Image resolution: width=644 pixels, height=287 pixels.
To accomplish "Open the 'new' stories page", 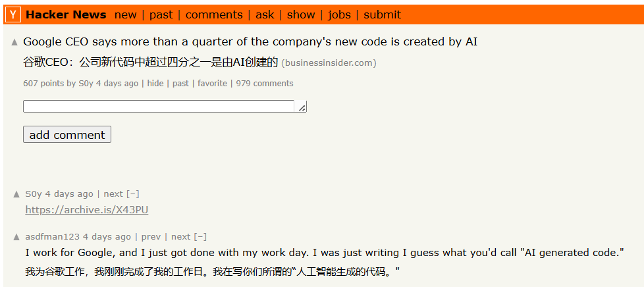I will [x=125, y=14].
